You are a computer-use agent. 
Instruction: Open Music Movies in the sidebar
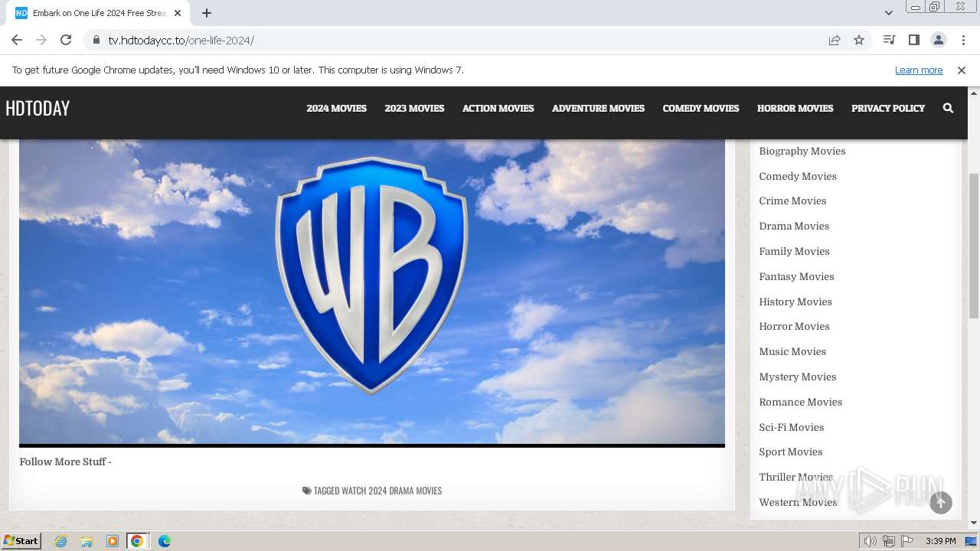792,351
